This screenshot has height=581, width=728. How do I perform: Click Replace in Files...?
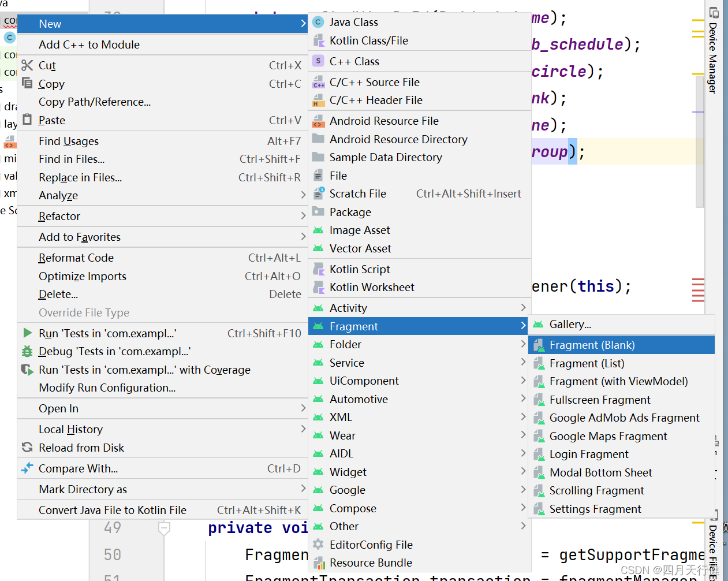pos(162,177)
